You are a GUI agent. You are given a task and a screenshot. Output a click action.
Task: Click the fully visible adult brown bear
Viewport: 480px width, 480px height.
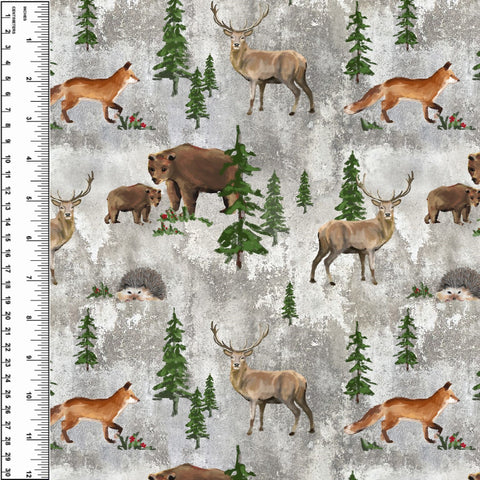(x=193, y=178)
